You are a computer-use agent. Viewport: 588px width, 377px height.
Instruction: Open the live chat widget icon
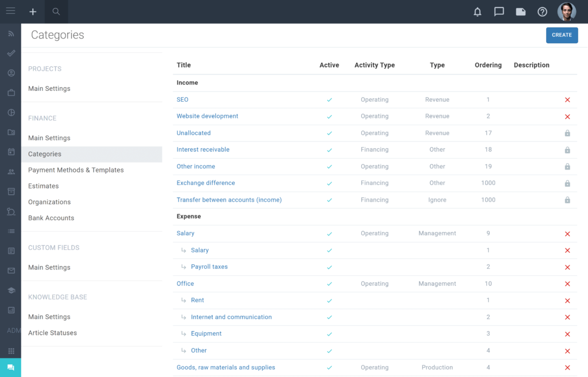coord(10,367)
